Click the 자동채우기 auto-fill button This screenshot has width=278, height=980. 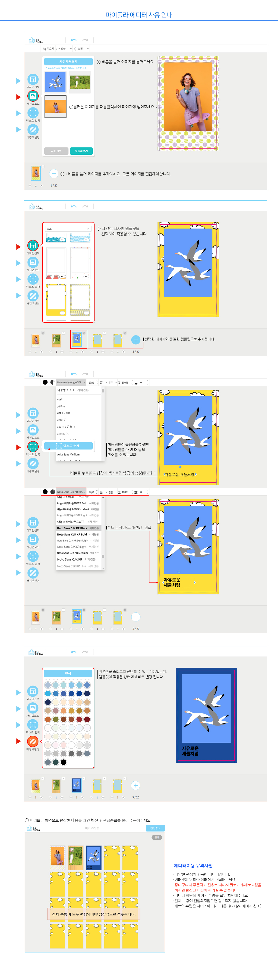pos(81,151)
